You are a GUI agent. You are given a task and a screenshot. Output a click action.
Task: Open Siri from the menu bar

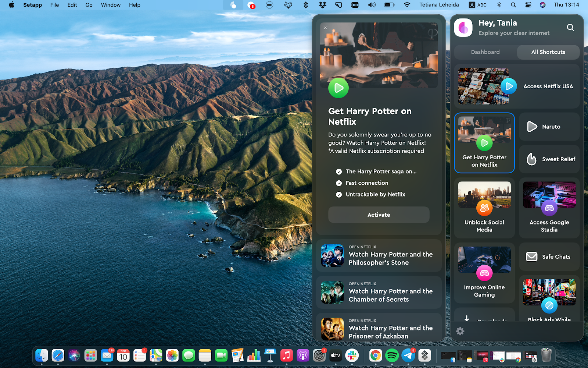(x=542, y=5)
